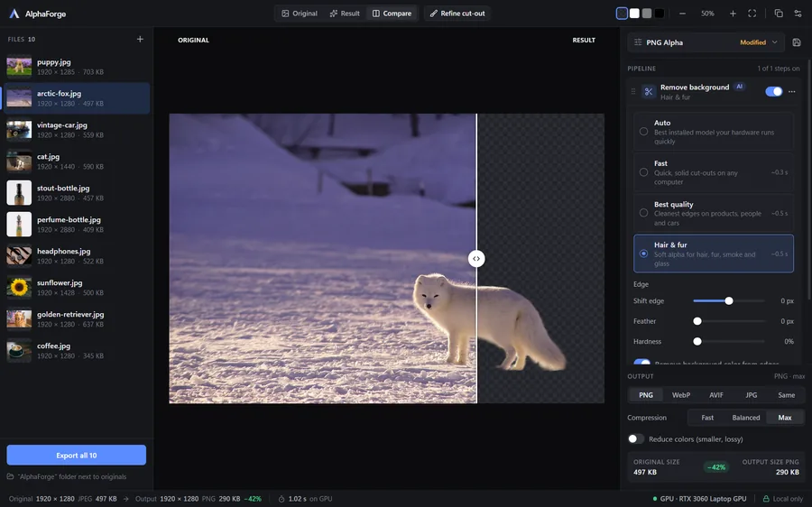Switch to Original view tab
Viewport: 812px width, 507px height.
click(x=300, y=14)
